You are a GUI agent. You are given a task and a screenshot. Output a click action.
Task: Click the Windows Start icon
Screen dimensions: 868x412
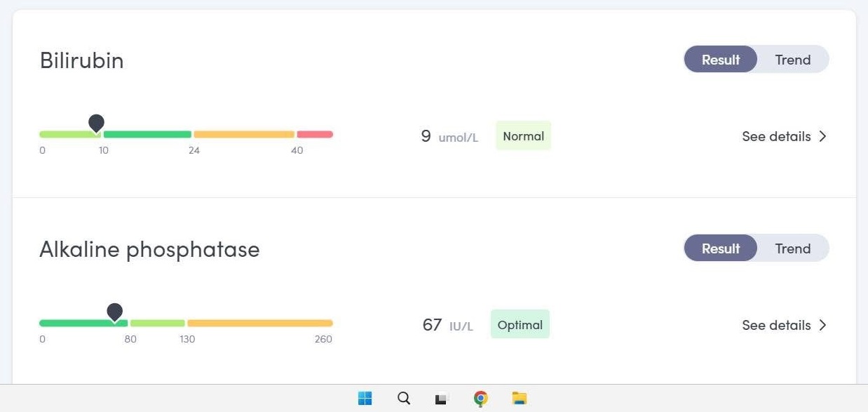(x=365, y=399)
